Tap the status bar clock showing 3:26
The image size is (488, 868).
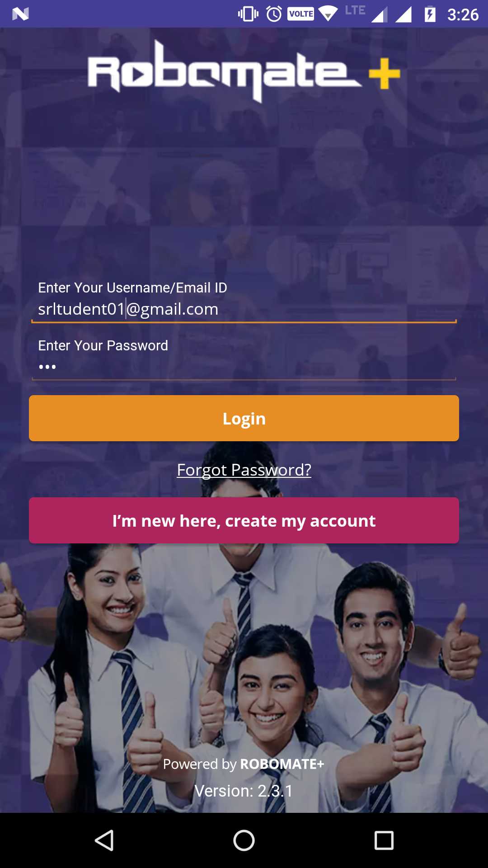point(463,14)
